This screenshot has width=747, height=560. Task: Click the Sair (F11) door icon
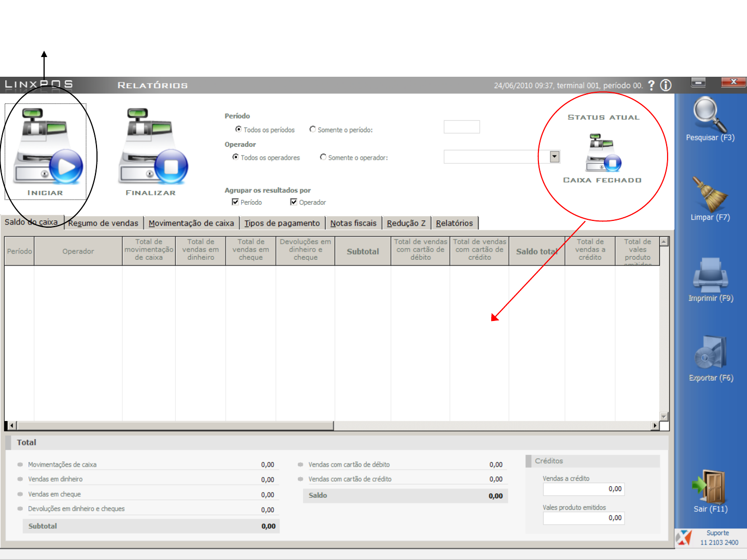tap(710, 487)
